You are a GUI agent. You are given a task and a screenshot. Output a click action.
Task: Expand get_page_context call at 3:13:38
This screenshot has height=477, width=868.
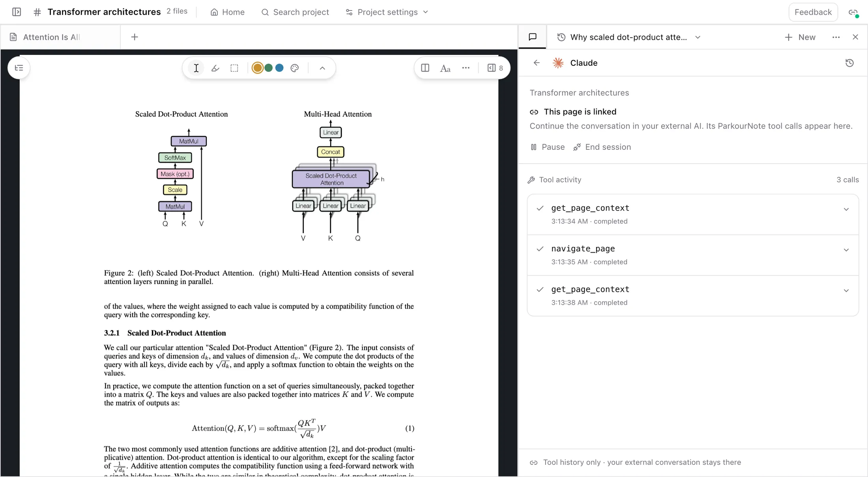693,296
